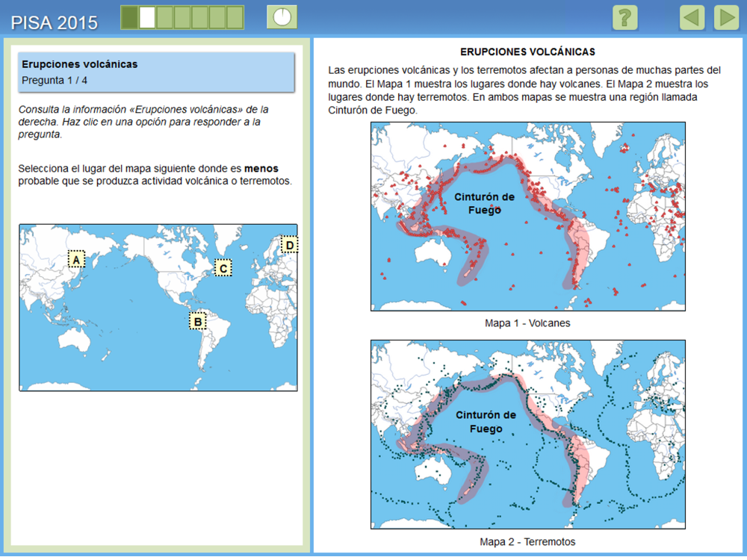Choose location A on the answer map
Viewport: 747px width, 560px height.
point(76,259)
